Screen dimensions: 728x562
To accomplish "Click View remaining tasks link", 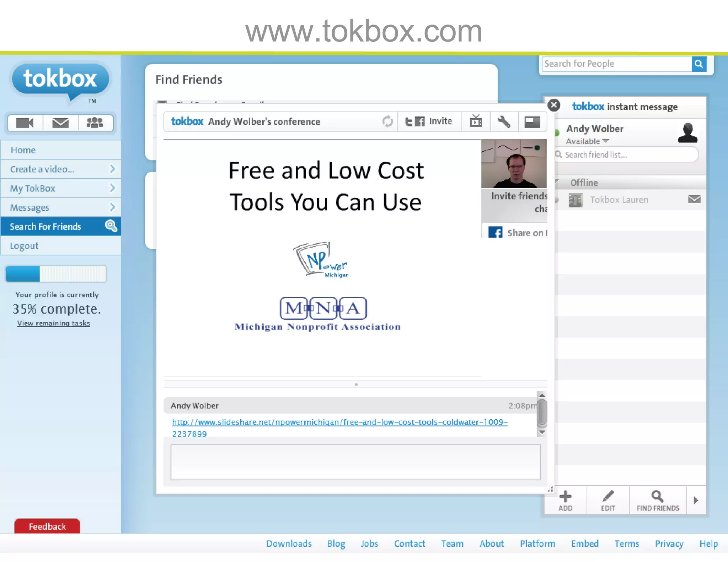I will 54,323.
